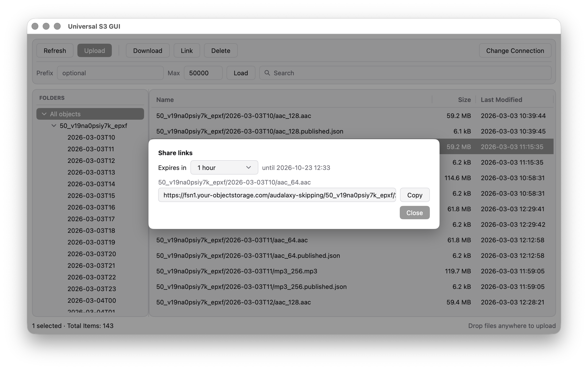Open the Expires in dropdown
Screen dimensions: 588x370
click(224, 168)
